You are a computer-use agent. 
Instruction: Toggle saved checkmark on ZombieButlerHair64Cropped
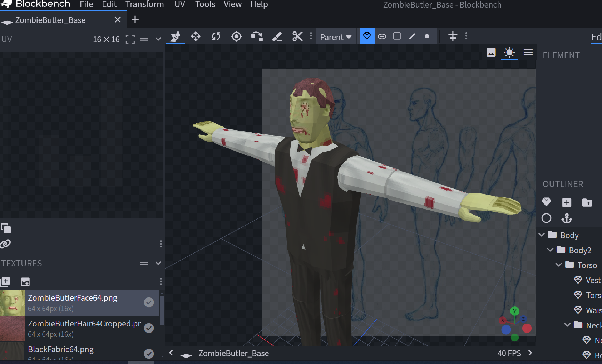tap(149, 328)
